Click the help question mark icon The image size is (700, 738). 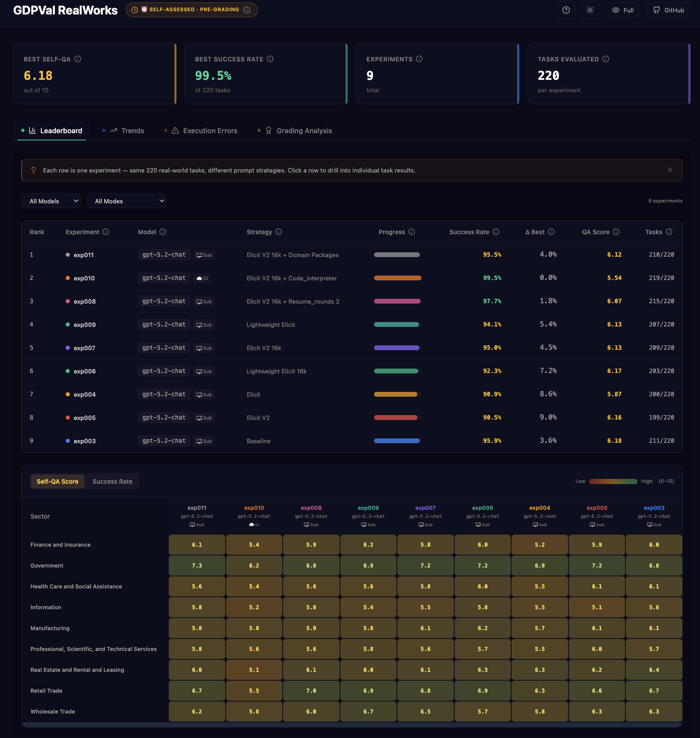[566, 10]
